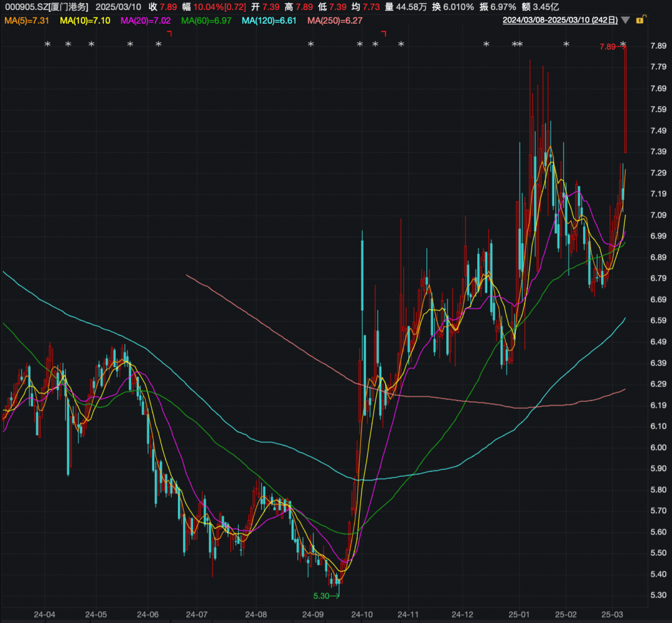Click the green MA(60) legend label
The height and width of the screenshot is (623, 672).
coord(206,21)
